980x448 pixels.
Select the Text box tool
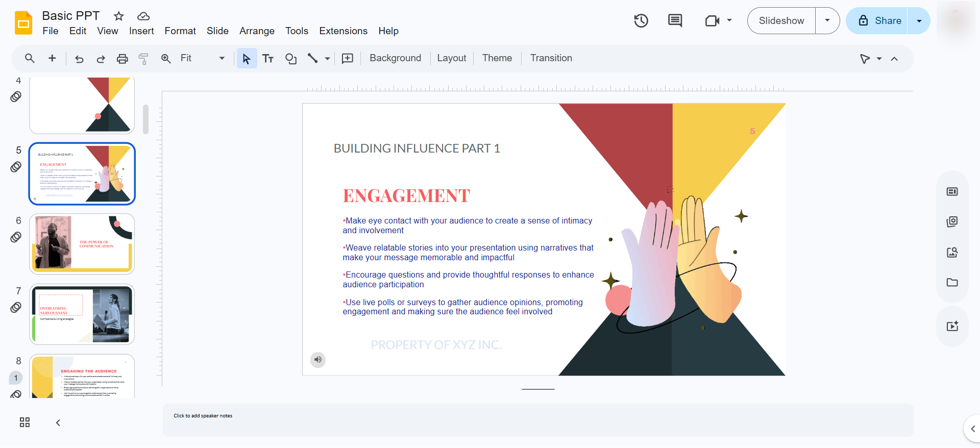(268, 59)
